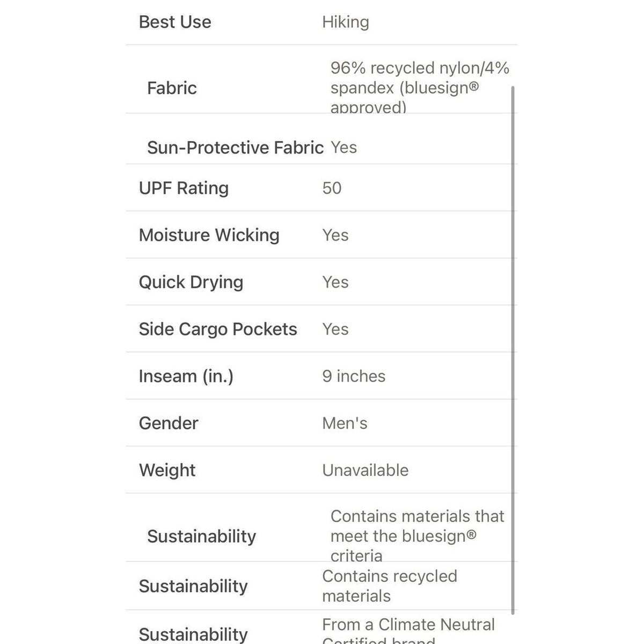Select the Yes value for Side Cargo Pockets
This screenshot has width=644, height=644.
pos(335,329)
